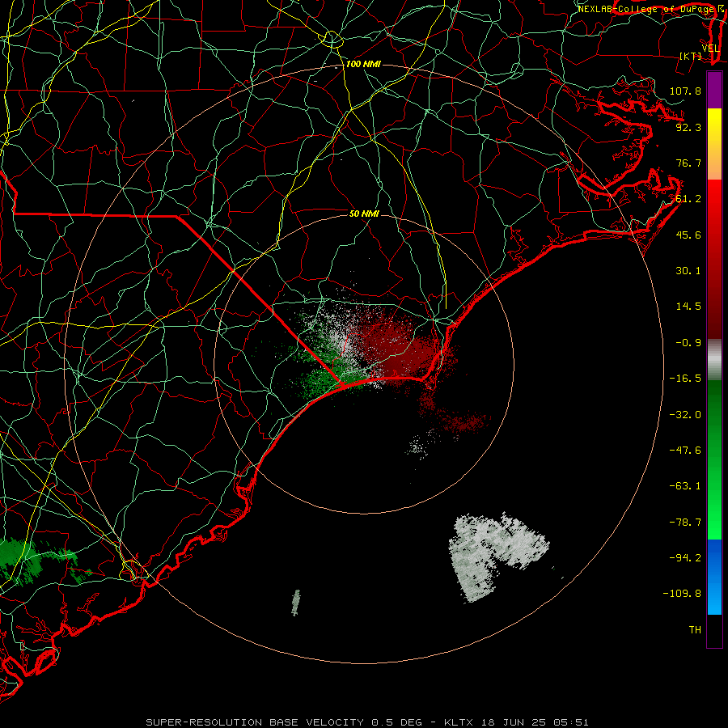Click the KLTX radar station identifier
Image resolution: width=728 pixels, height=728 pixels.
coord(459,722)
